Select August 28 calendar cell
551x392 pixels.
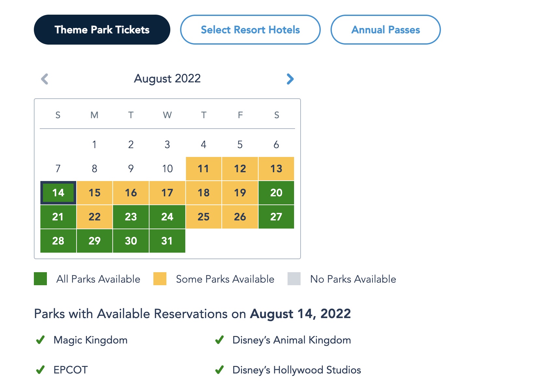(x=58, y=241)
